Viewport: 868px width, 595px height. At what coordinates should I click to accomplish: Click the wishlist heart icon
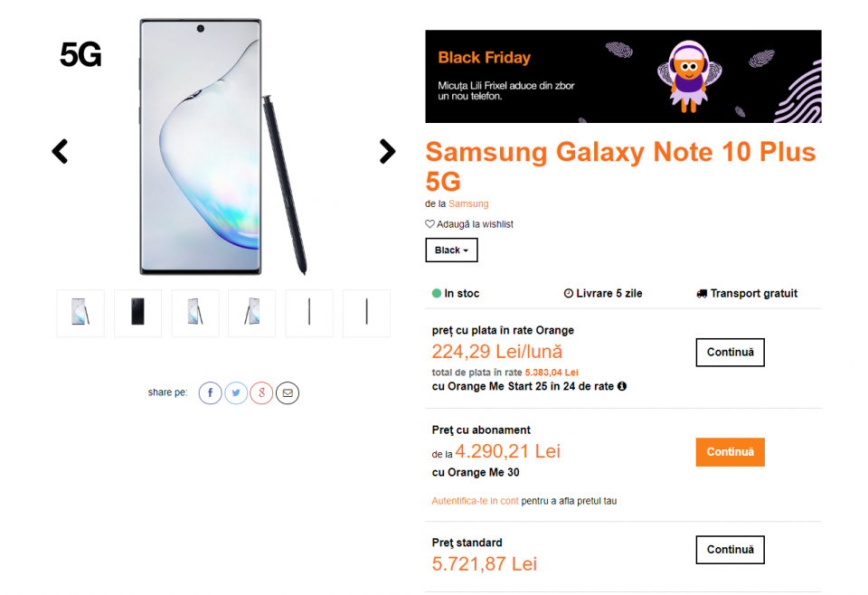pos(430,224)
